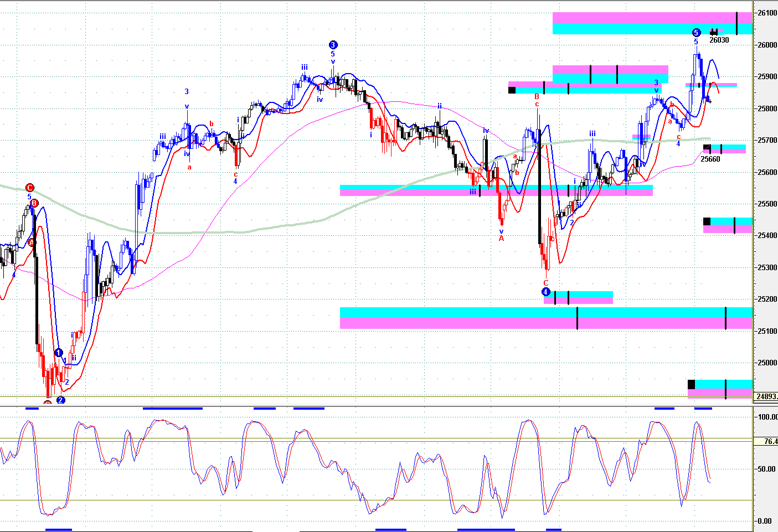Click the 26100 price axis label

tap(767, 13)
